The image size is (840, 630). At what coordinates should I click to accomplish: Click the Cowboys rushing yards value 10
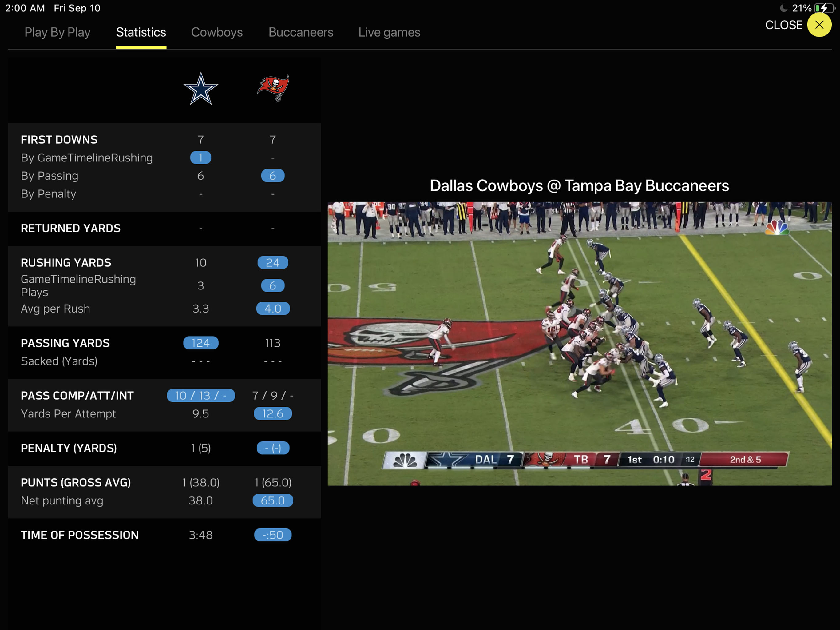tap(200, 263)
